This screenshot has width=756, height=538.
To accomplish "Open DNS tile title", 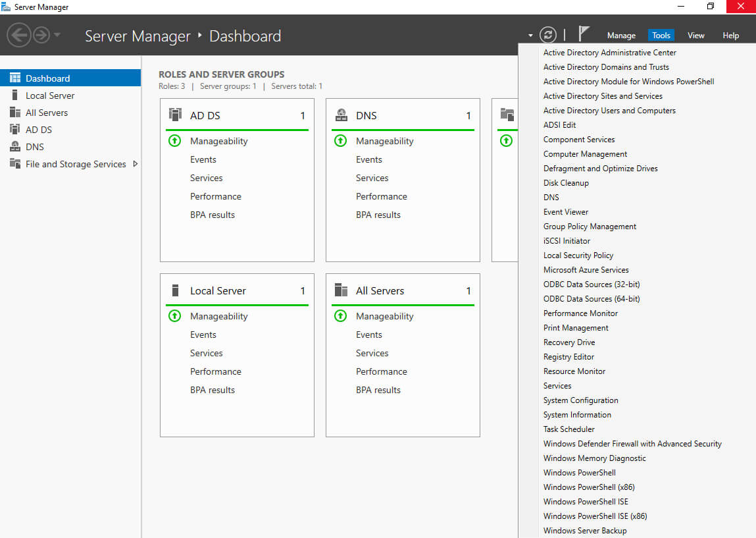I will tap(366, 115).
